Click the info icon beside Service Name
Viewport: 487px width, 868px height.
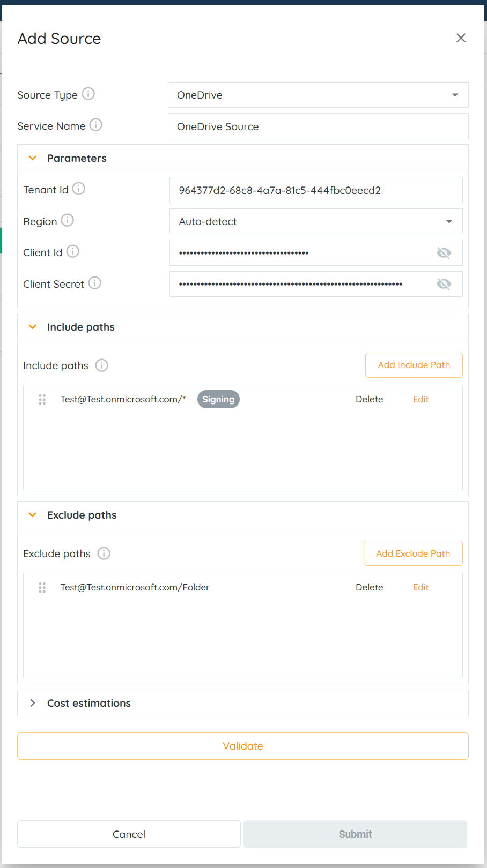[x=96, y=125]
